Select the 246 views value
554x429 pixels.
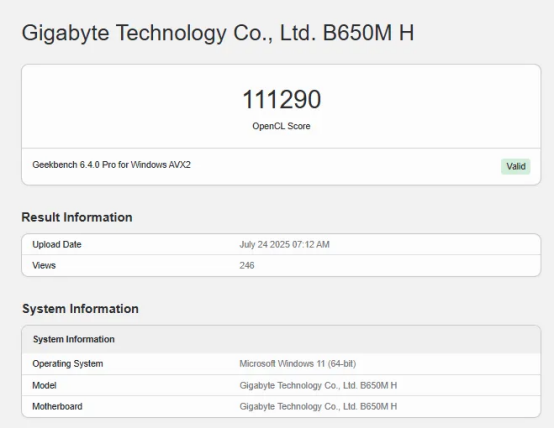click(247, 265)
